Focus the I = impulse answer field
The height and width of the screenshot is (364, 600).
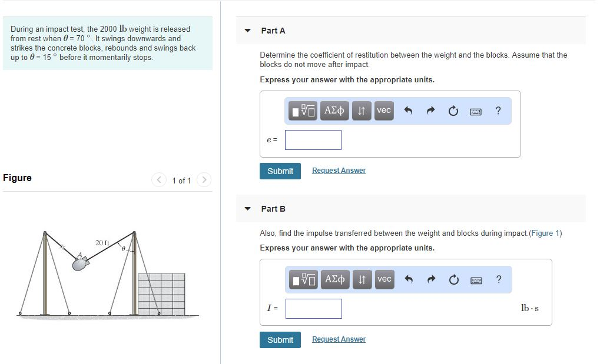(314, 309)
